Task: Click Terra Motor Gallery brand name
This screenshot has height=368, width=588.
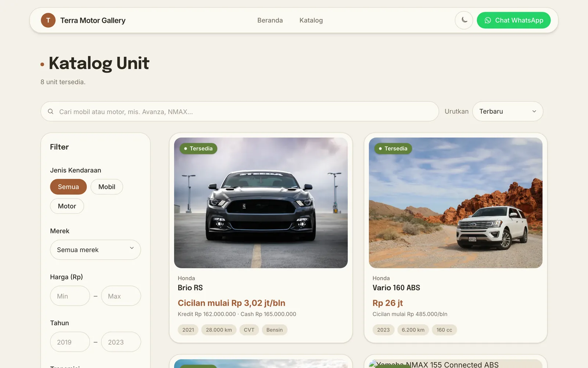Action: point(93,21)
